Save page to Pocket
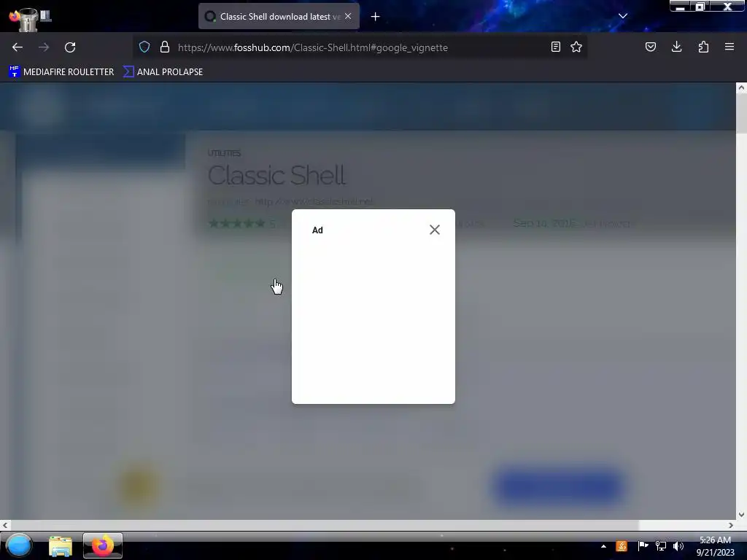 [651, 47]
